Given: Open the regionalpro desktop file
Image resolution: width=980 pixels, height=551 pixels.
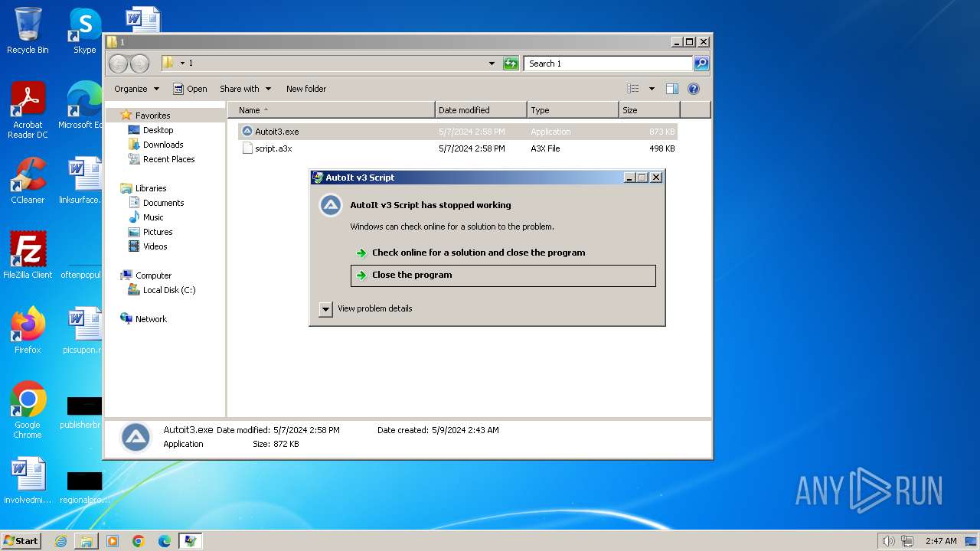Looking at the screenshot, I should tap(81, 487).
